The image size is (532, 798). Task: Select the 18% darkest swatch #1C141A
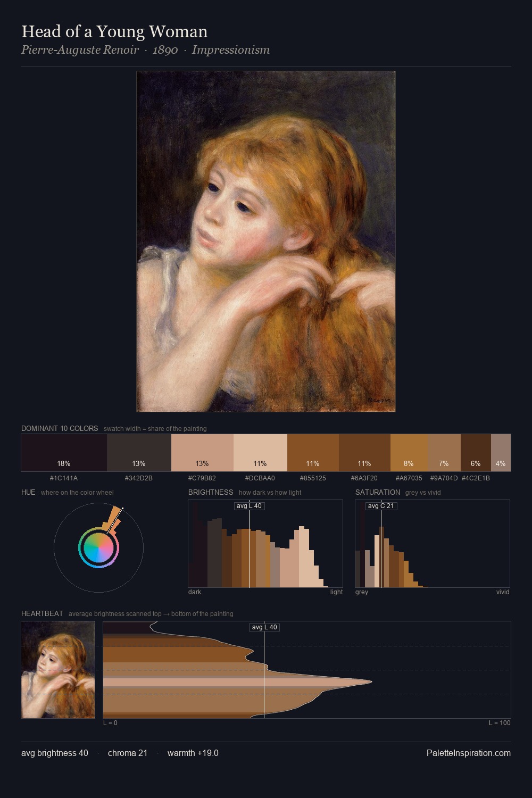tap(64, 453)
